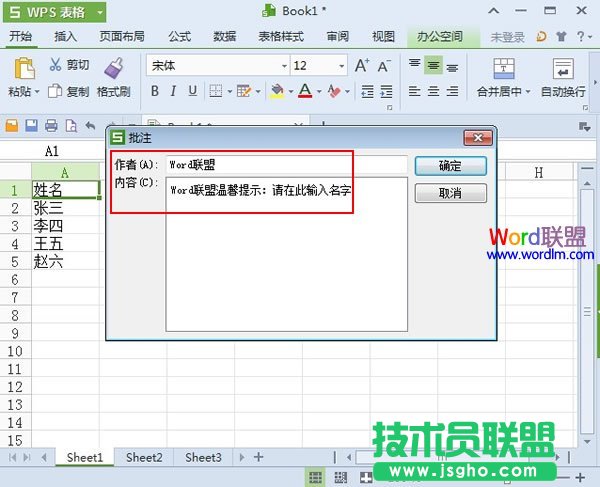Screen dimensions: 600x487
Task: Click the Merge and Center icon
Action: tap(504, 69)
